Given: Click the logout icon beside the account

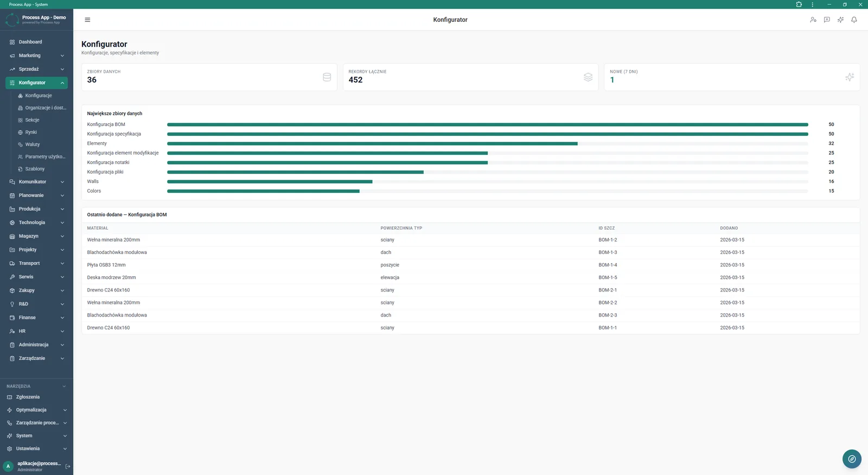Looking at the screenshot, I should click(x=68, y=466).
